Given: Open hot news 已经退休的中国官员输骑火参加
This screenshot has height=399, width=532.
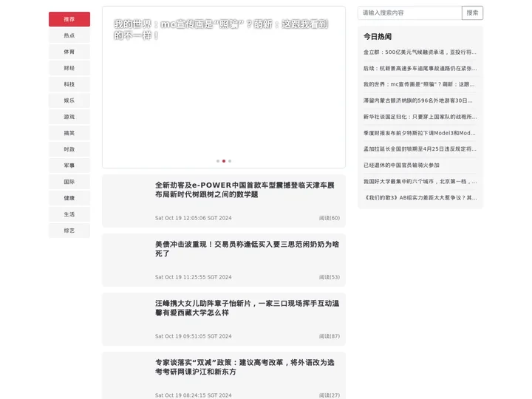Looking at the screenshot, I should (401, 166).
